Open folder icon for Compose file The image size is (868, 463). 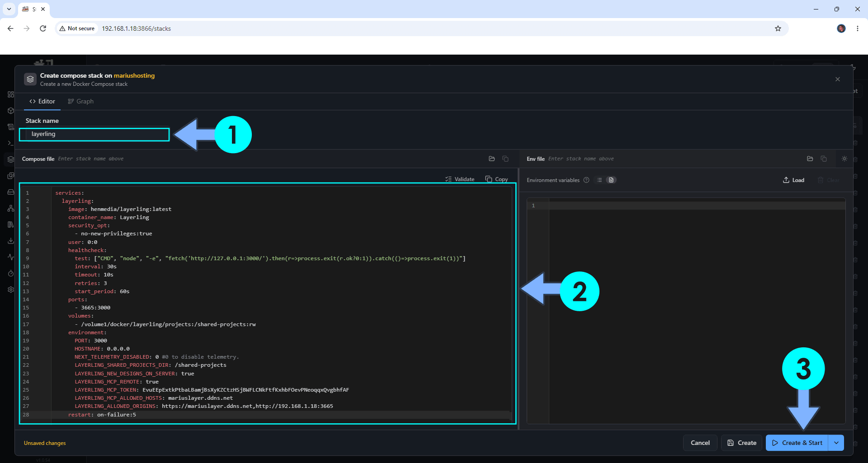[x=492, y=159]
